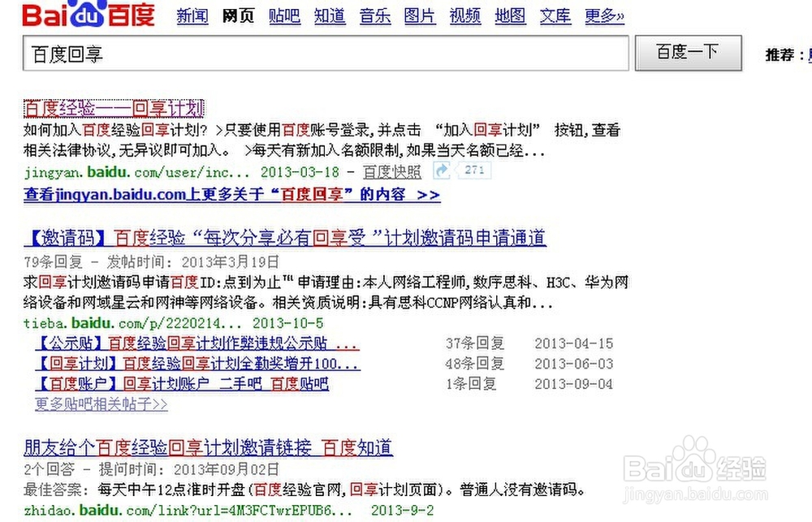The width and height of the screenshot is (812, 522).
Task: Open the 【公示贴】 violation notice thread
Action: [x=195, y=343]
